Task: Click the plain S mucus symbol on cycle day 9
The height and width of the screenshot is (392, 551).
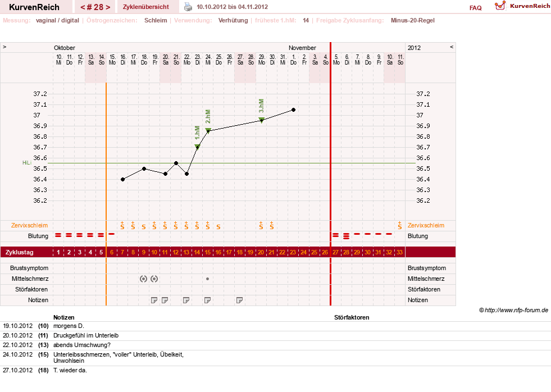Action: click(143, 227)
